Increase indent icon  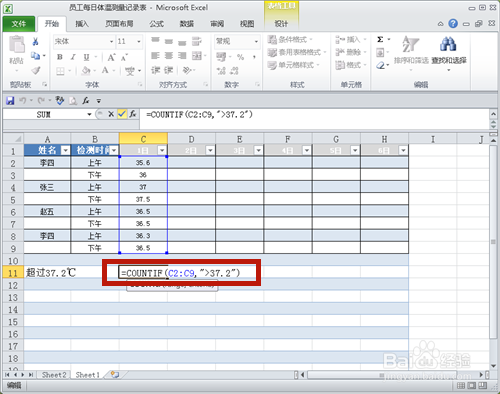[169, 70]
